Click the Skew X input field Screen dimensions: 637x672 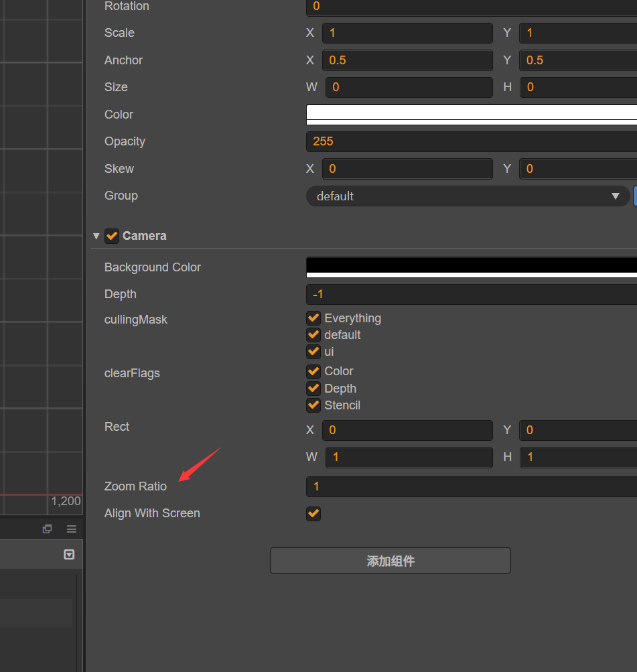click(x=407, y=169)
